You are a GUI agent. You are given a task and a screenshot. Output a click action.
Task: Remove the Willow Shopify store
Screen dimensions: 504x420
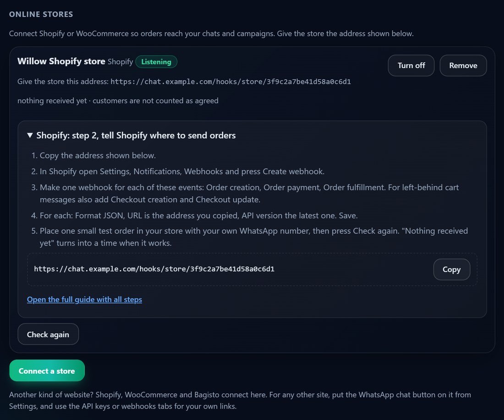click(463, 65)
